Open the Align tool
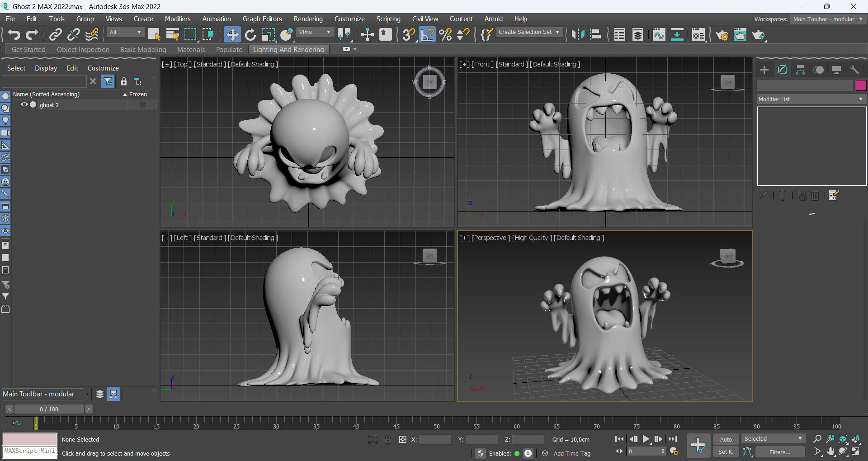The height and width of the screenshot is (461, 868). click(x=596, y=35)
